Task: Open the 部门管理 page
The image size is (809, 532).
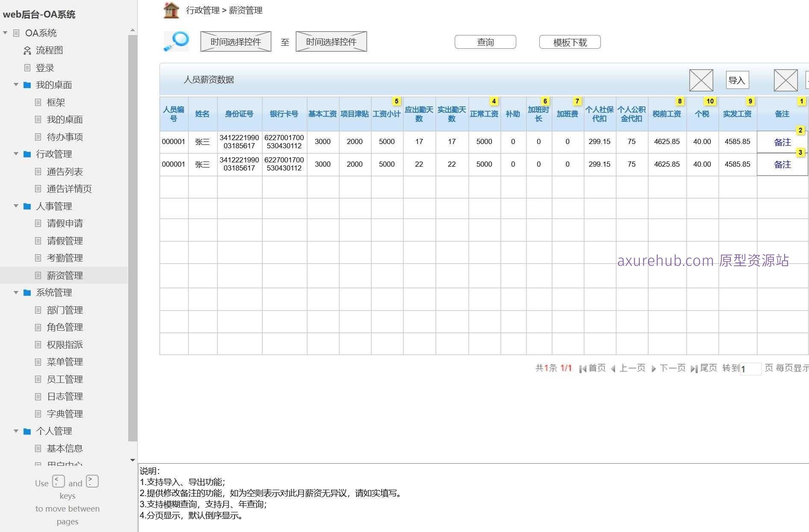Action: pos(65,310)
